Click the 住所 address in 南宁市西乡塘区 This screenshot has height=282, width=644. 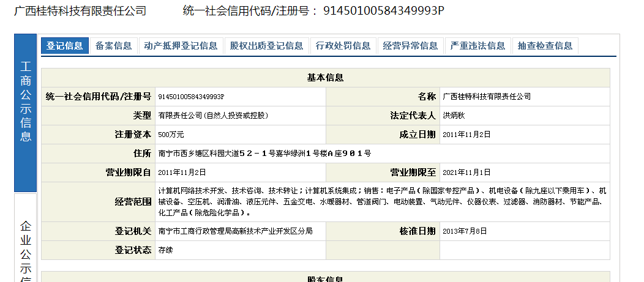click(264, 154)
